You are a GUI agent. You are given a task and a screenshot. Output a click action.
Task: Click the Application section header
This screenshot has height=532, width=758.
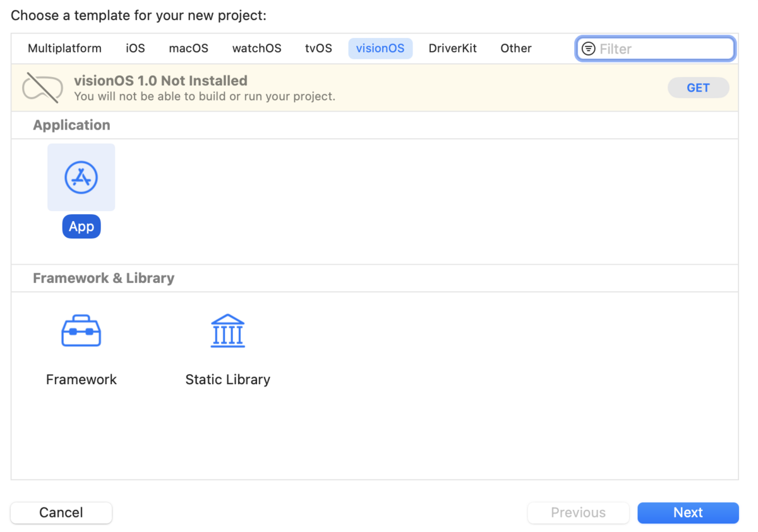(71, 125)
